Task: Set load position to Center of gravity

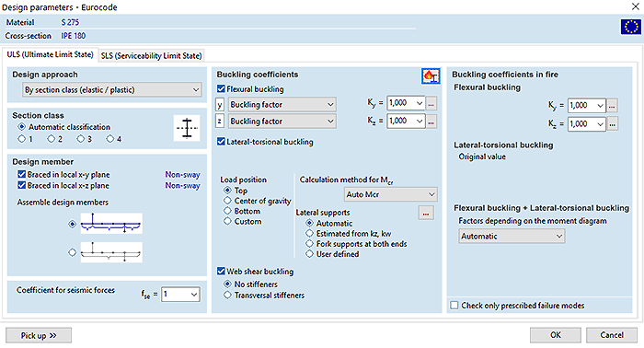Action: click(x=227, y=201)
